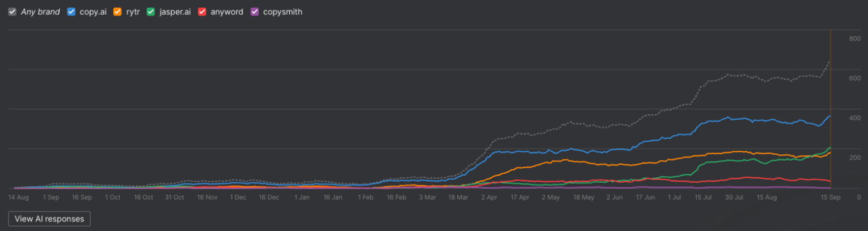Select the 17 Jun date label
The image size is (868, 231).
[x=646, y=197]
